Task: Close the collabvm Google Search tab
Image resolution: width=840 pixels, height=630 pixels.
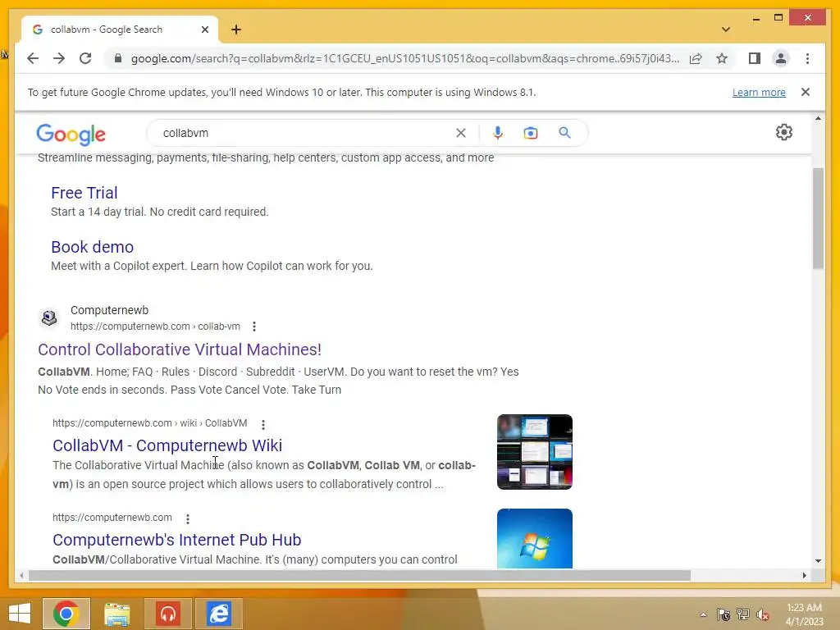Action: tap(204, 30)
